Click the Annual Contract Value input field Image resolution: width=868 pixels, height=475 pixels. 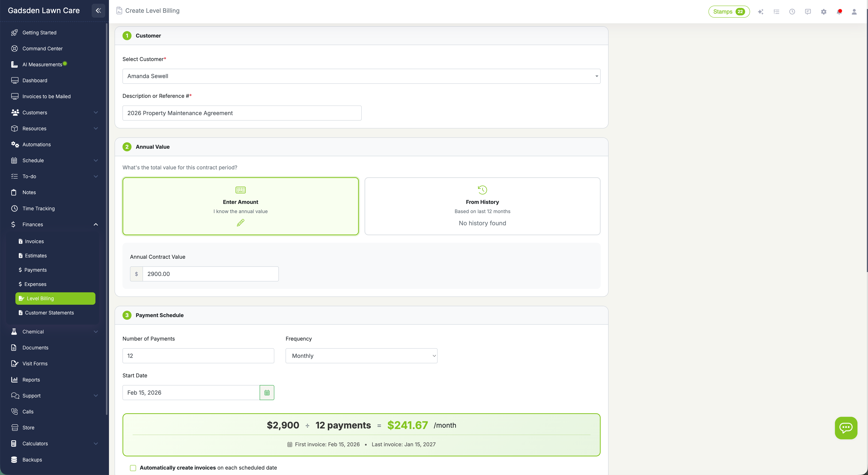[x=210, y=274]
